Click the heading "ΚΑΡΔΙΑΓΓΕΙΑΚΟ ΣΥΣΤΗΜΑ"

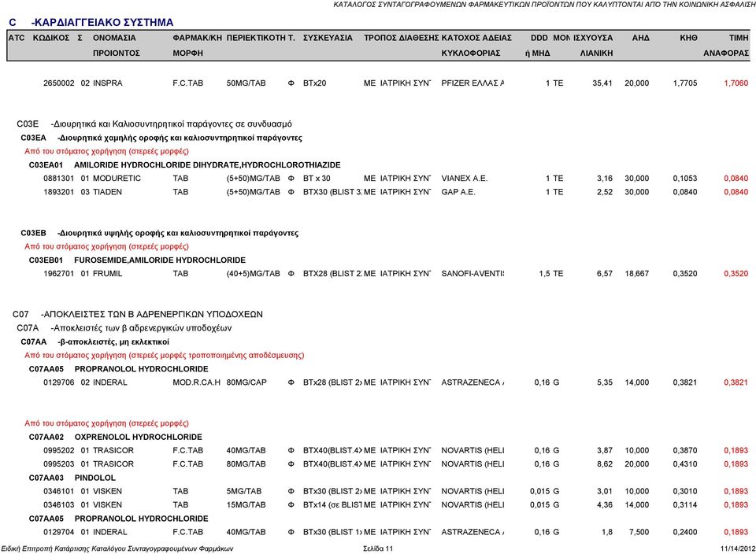(102, 23)
